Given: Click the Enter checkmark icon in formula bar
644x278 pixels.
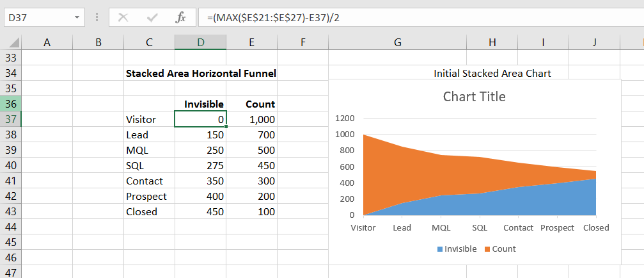Looking at the screenshot, I should [152, 18].
